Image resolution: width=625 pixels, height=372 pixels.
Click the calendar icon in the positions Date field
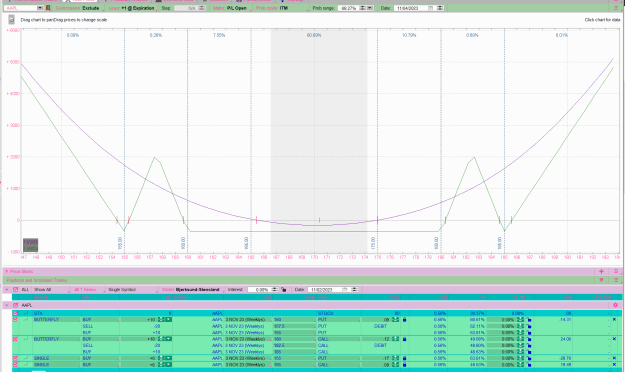(345, 289)
